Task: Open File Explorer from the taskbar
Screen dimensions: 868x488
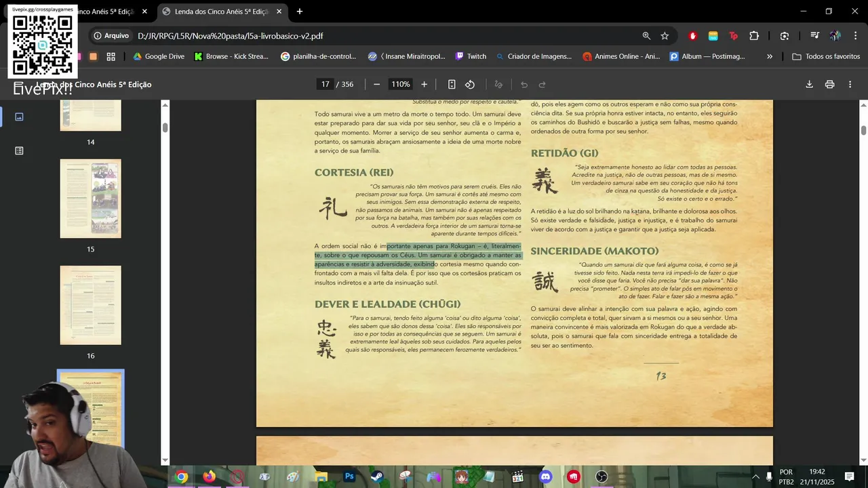Action: (x=321, y=476)
